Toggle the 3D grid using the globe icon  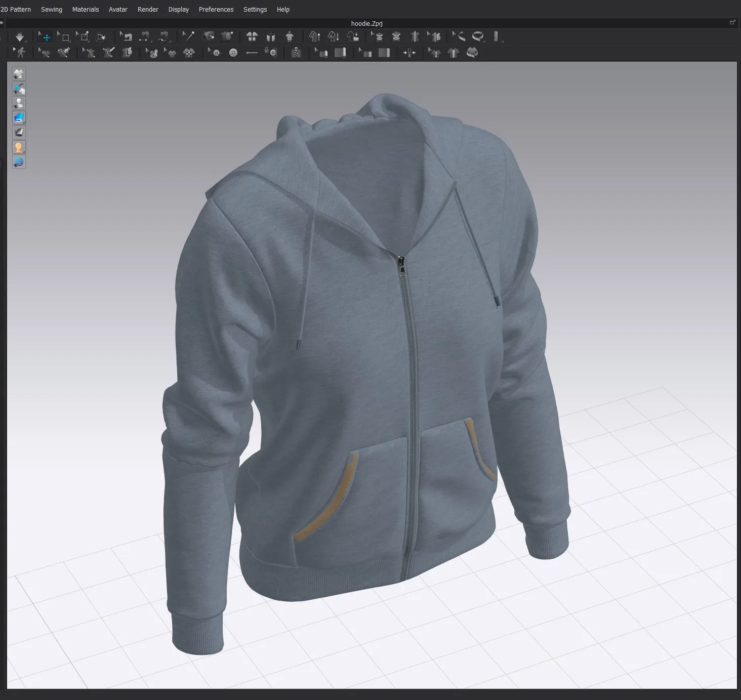coord(19,162)
